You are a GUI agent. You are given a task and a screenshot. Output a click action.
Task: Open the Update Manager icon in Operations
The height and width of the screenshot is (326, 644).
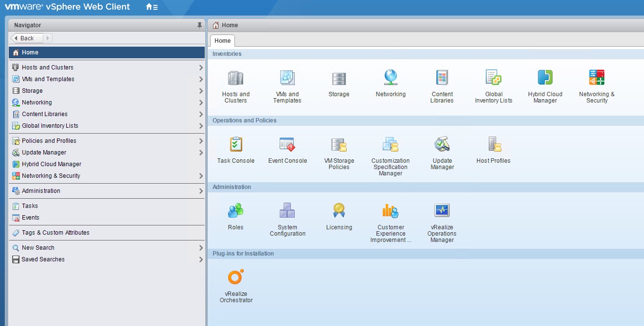click(442, 145)
